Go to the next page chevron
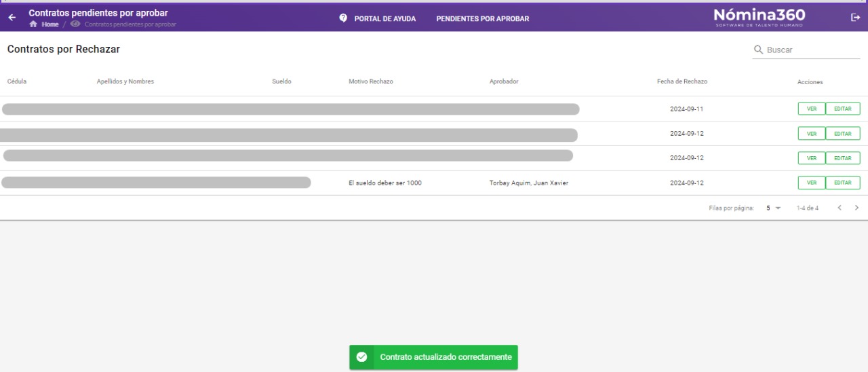This screenshot has width=868, height=372. tap(856, 208)
